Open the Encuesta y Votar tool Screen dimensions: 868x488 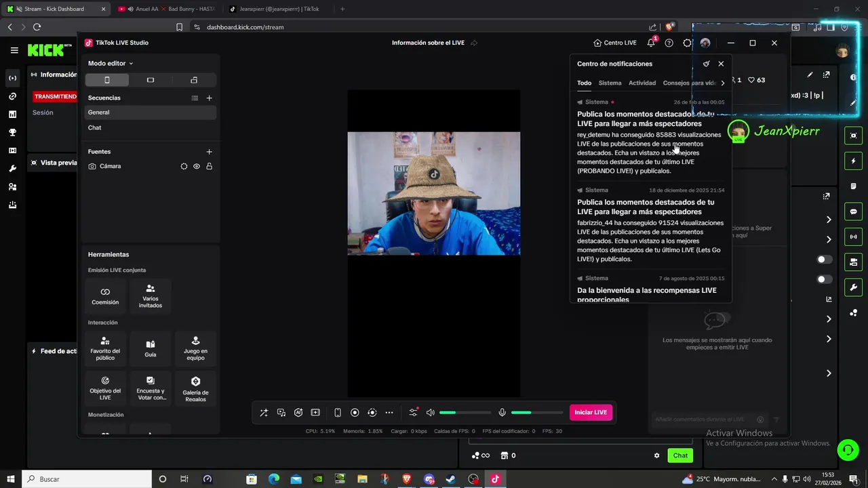(x=151, y=388)
